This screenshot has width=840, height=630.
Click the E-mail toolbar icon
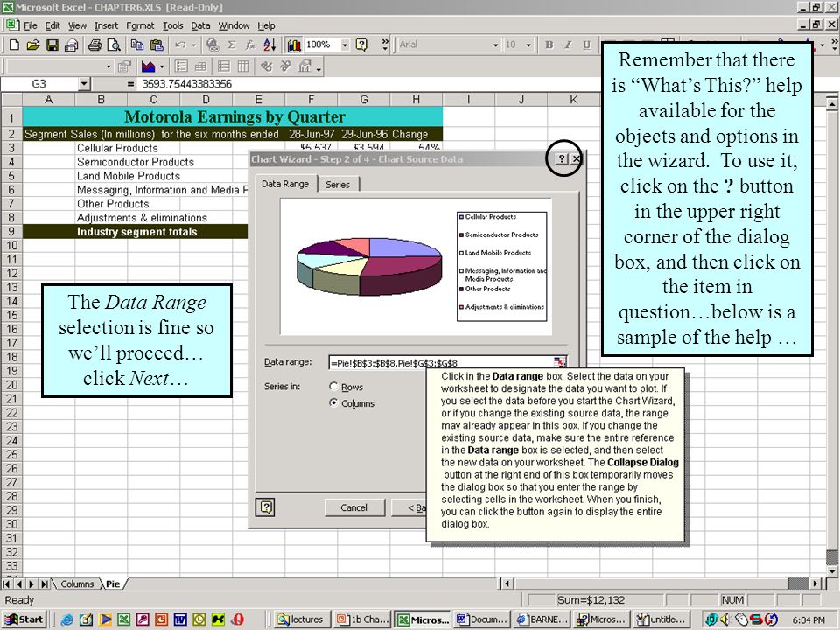click(71, 45)
